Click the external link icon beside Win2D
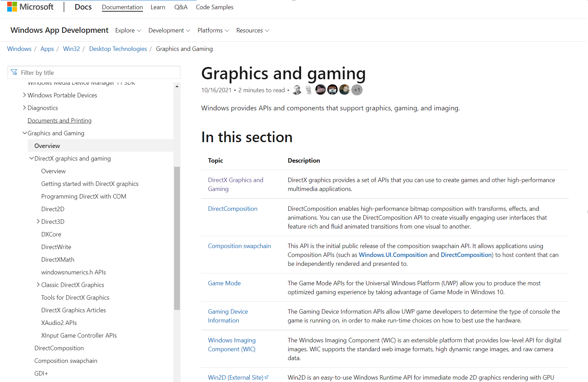 click(x=267, y=377)
